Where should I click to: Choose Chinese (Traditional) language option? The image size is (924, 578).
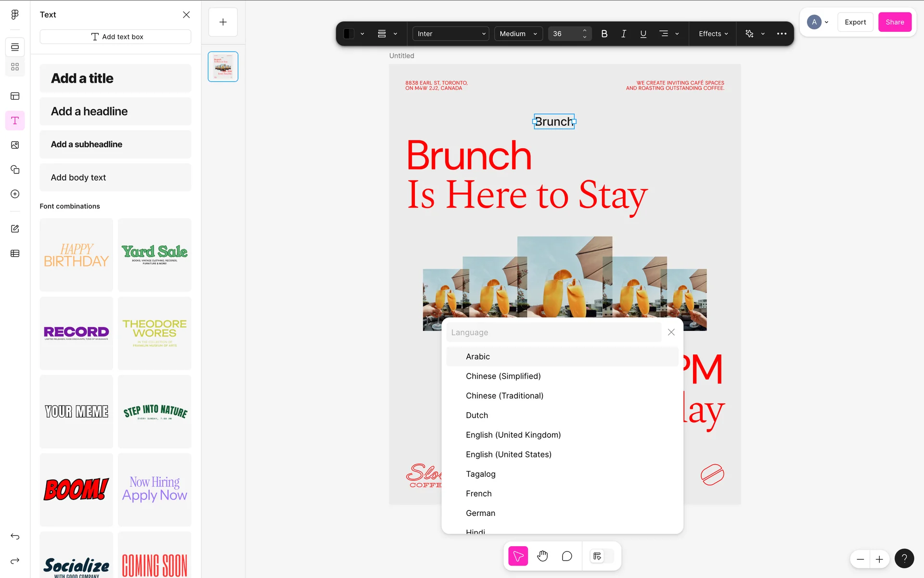point(504,395)
